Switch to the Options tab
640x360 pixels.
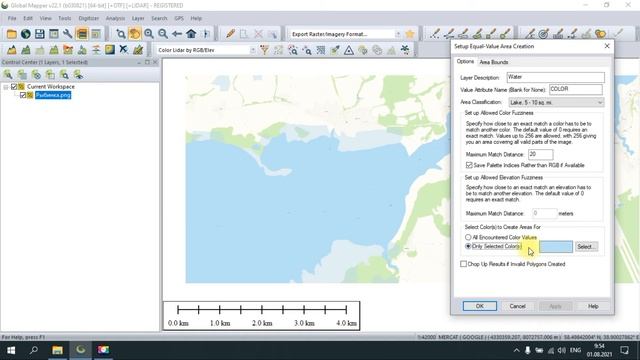point(465,61)
